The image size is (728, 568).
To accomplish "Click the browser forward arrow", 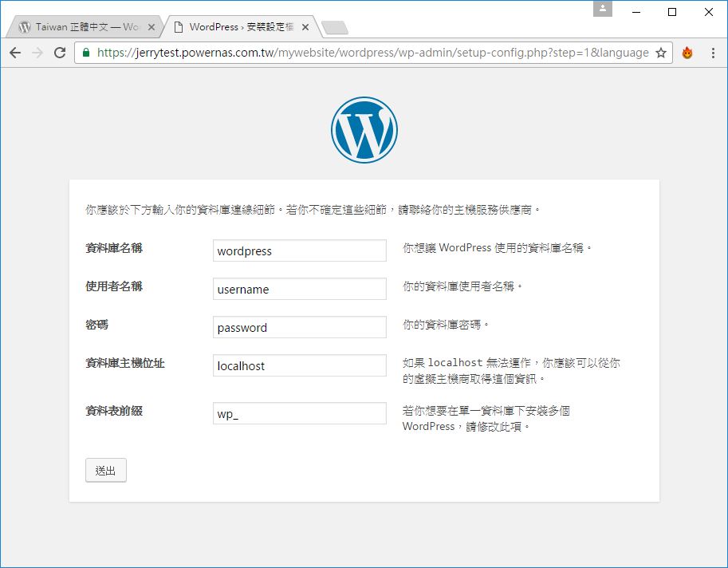I will pyautogui.click(x=37, y=53).
